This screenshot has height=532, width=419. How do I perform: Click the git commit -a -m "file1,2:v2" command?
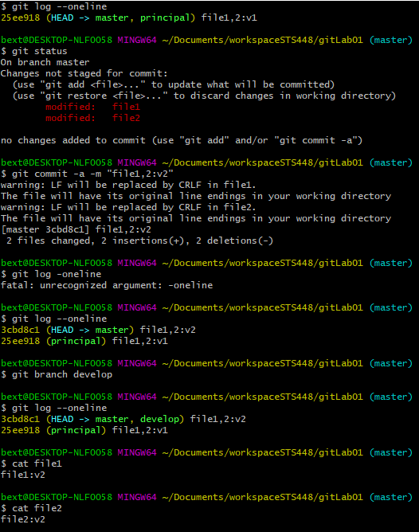(x=87, y=174)
